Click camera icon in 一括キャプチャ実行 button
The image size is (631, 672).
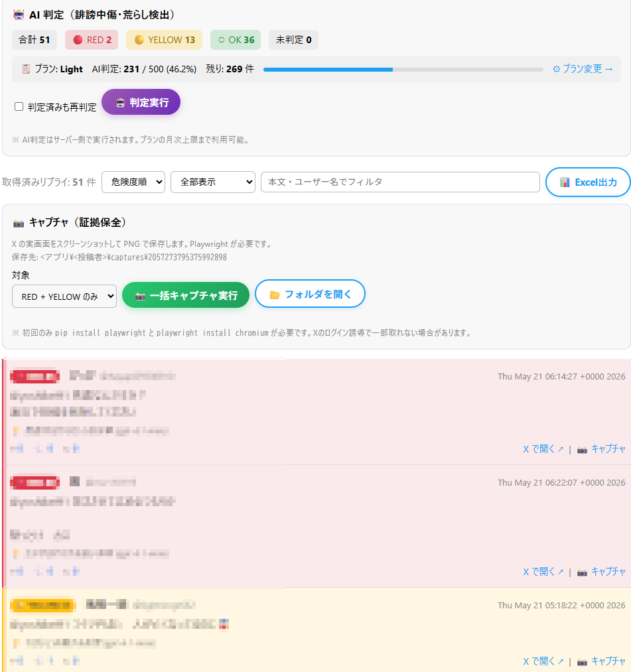pyautogui.click(x=140, y=296)
